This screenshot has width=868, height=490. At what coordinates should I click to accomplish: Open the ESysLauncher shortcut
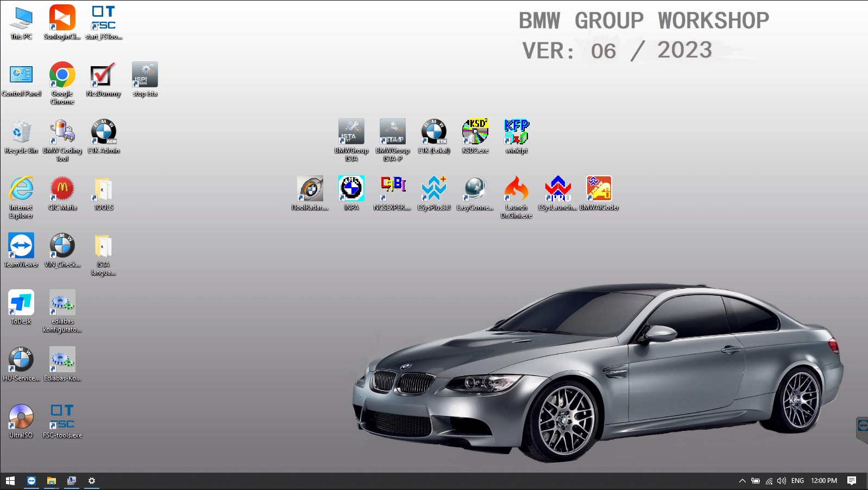coord(558,194)
